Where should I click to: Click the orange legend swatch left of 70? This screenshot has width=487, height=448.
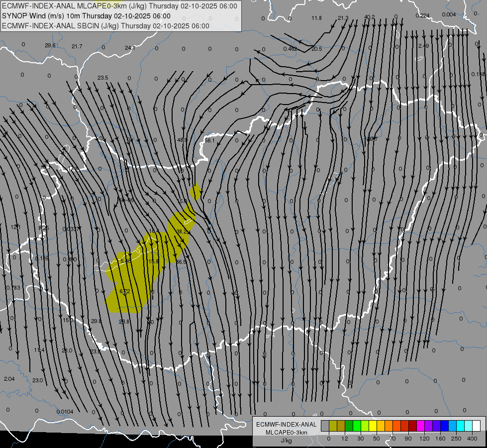[389, 426]
